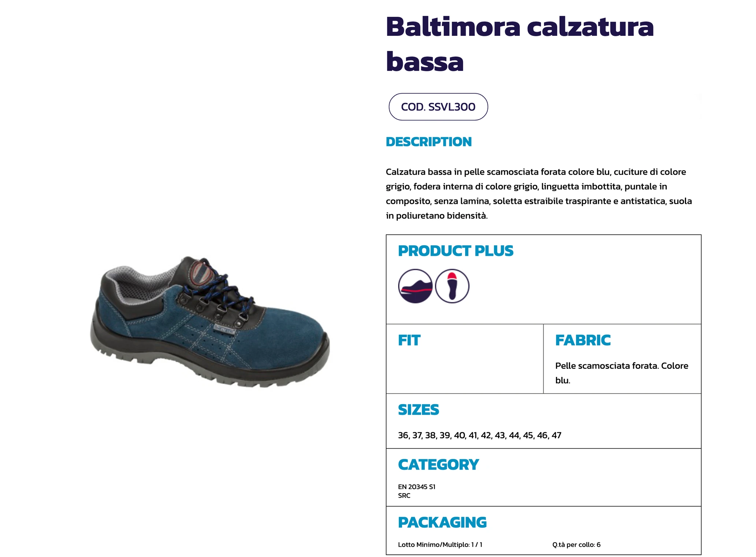The image size is (756, 557).
Task: Open the blue Baltimora shoe product image
Action: click(x=210, y=322)
